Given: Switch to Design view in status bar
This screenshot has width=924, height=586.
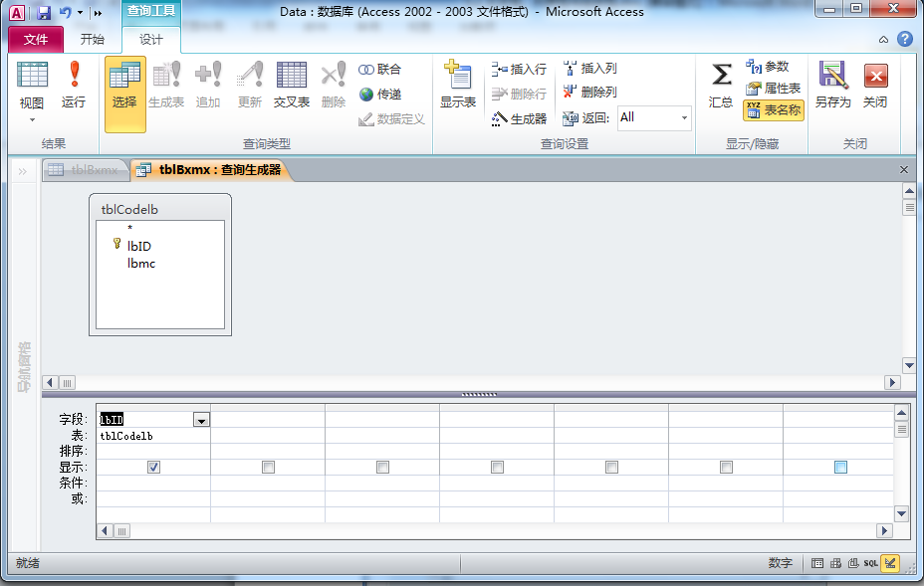Looking at the screenshot, I should coord(890,563).
